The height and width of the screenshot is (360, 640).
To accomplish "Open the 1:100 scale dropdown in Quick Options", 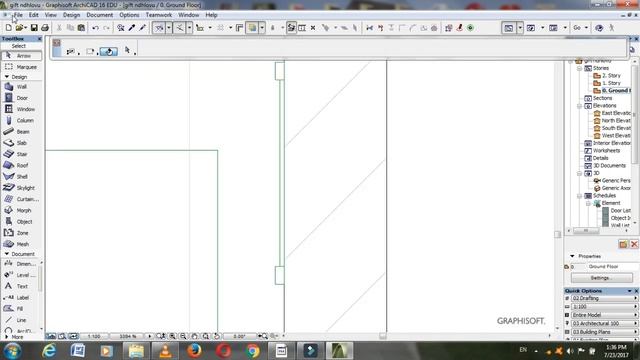I will pyautogui.click(x=604, y=307).
